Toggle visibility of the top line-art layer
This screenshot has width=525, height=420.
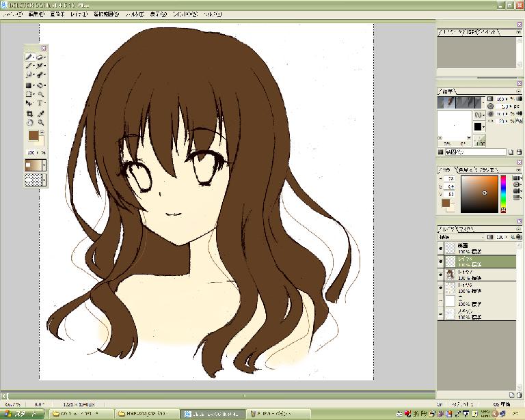click(441, 249)
